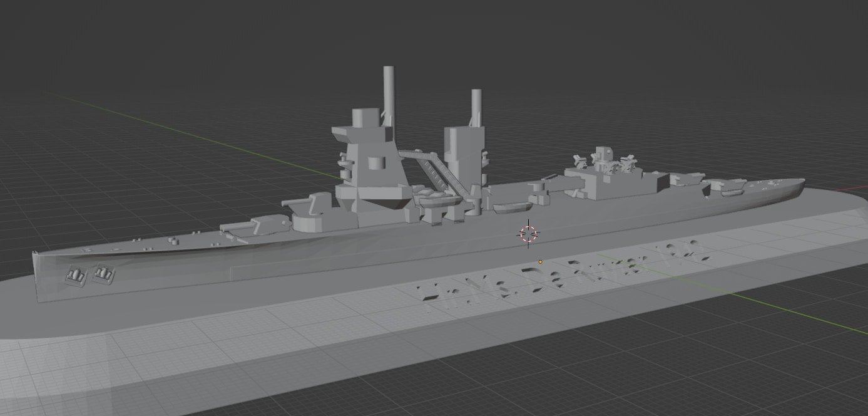The height and width of the screenshot is (416, 868).
Task: Select the tall forward funnel of the ship
Action: 389,94
